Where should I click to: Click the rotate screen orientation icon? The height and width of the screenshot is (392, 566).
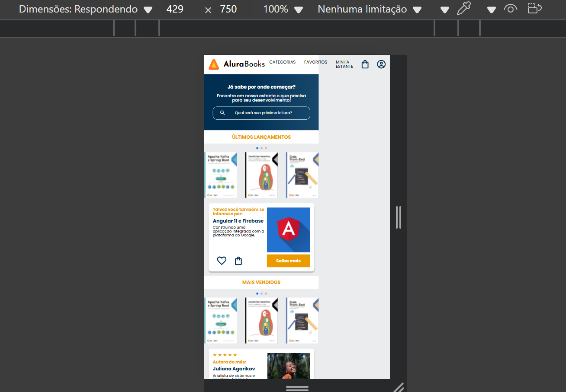coord(534,8)
